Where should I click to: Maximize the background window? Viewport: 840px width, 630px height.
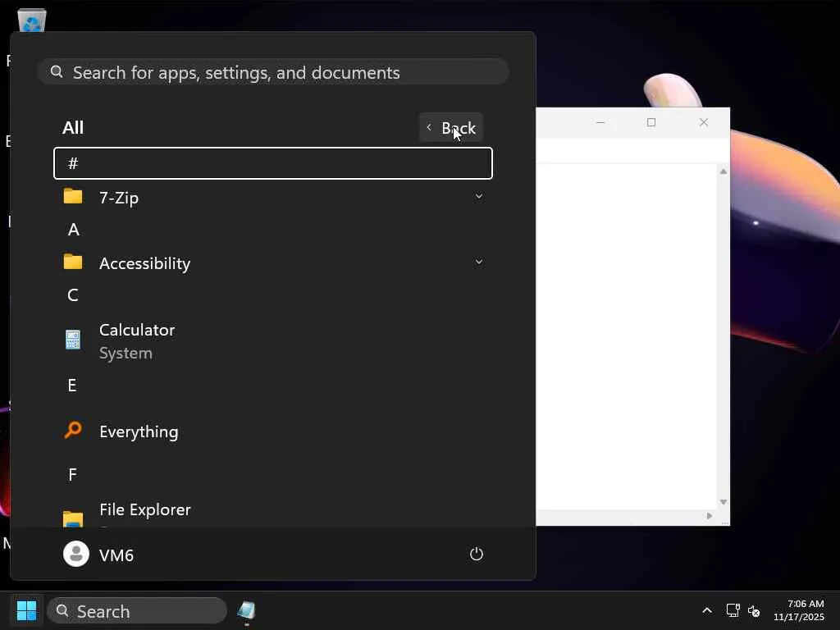coord(651,123)
